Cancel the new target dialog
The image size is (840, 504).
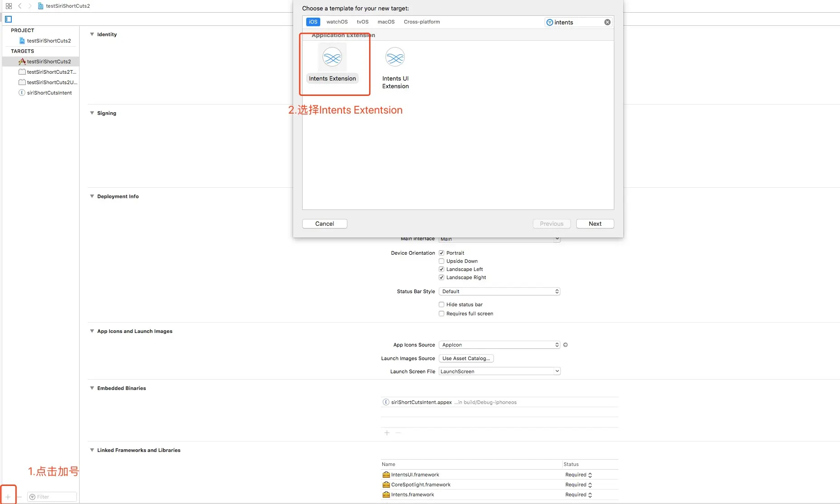(325, 223)
